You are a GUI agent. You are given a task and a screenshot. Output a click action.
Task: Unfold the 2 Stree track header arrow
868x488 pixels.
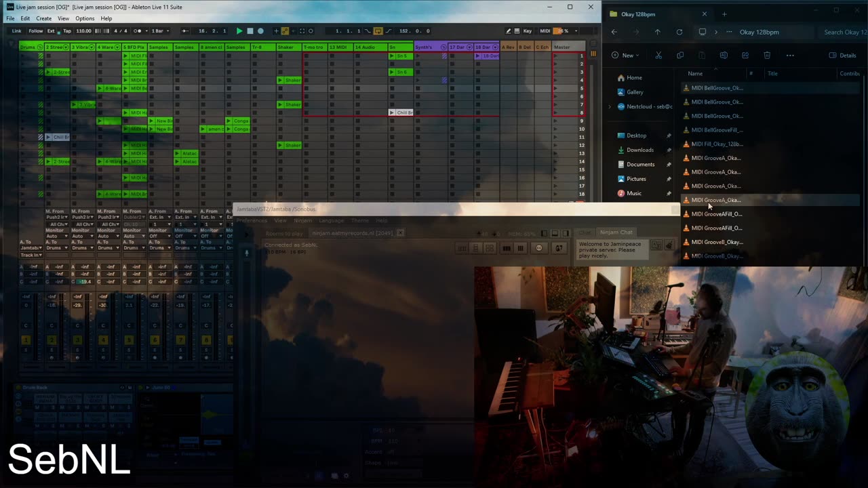tap(66, 47)
